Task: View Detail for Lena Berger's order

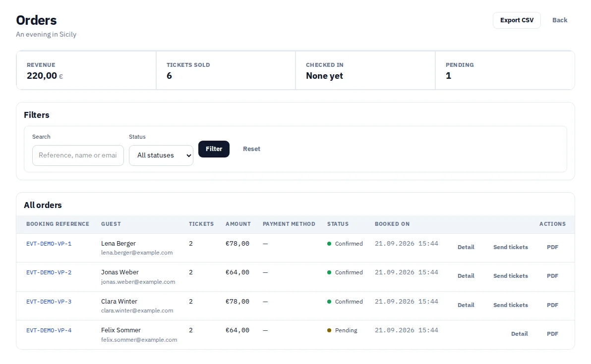Action: [x=466, y=247]
